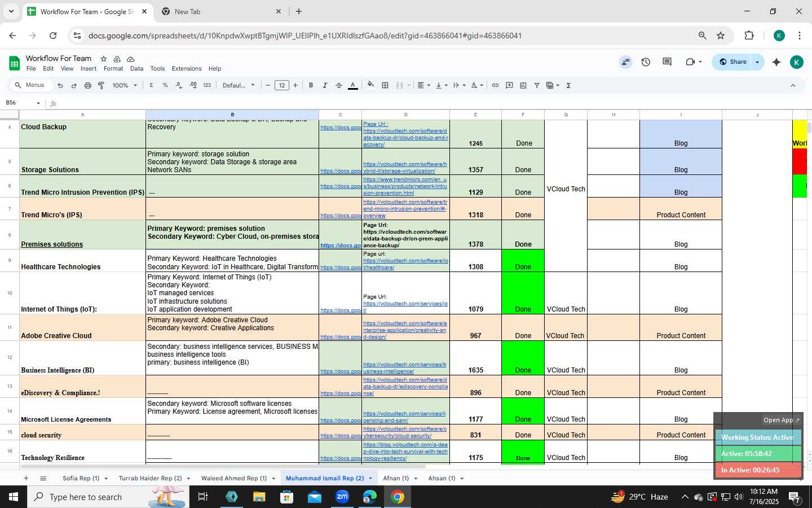This screenshot has height=508, width=812.
Task: Open the text color picker
Action: [x=353, y=85]
